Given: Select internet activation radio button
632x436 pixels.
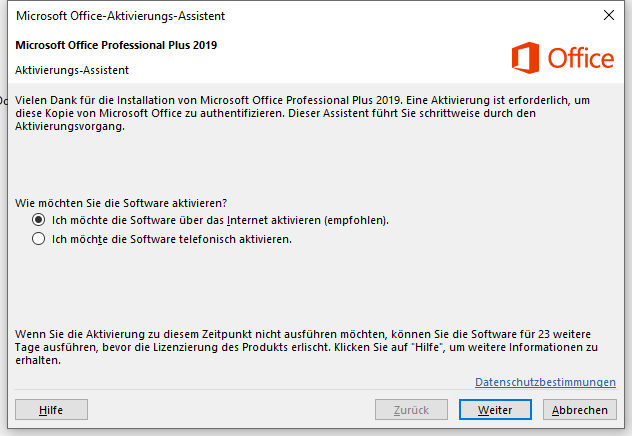Looking at the screenshot, I should (x=39, y=219).
